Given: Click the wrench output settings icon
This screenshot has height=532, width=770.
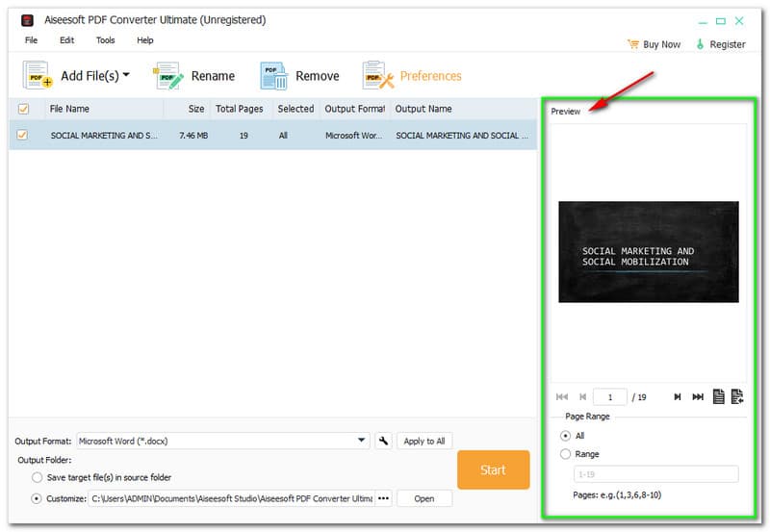Looking at the screenshot, I should pos(384,441).
